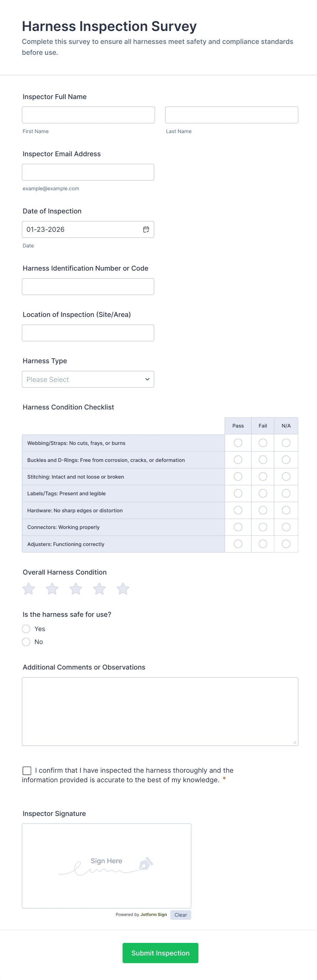The image size is (317, 980).
Task: Mark Adjusters row as N/A
Action: click(286, 544)
